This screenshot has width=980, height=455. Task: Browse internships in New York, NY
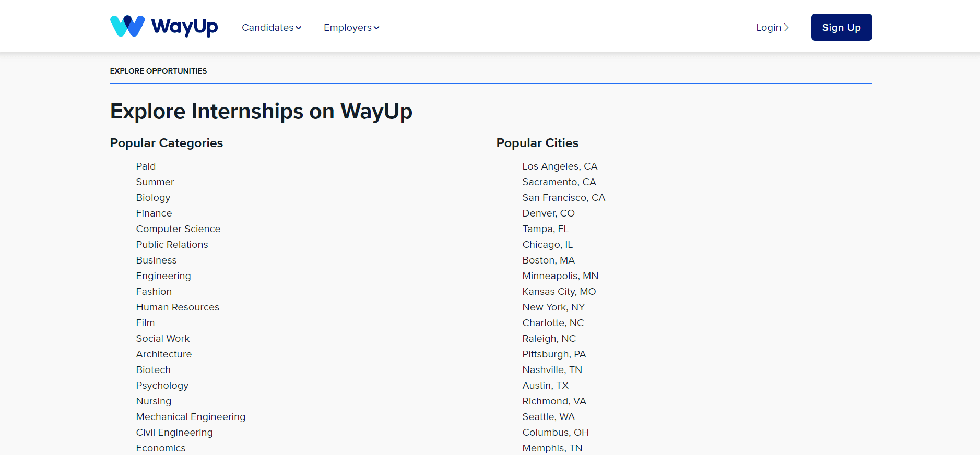click(x=553, y=307)
